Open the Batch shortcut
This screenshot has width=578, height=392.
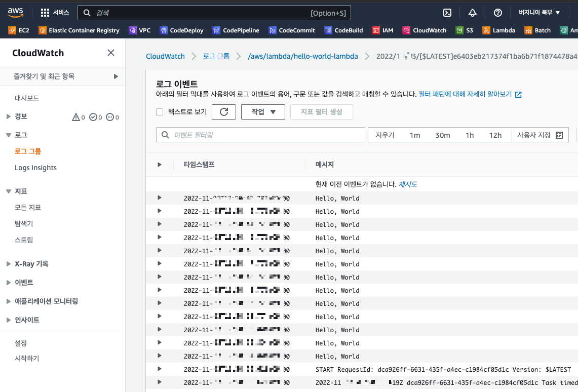tap(537, 30)
